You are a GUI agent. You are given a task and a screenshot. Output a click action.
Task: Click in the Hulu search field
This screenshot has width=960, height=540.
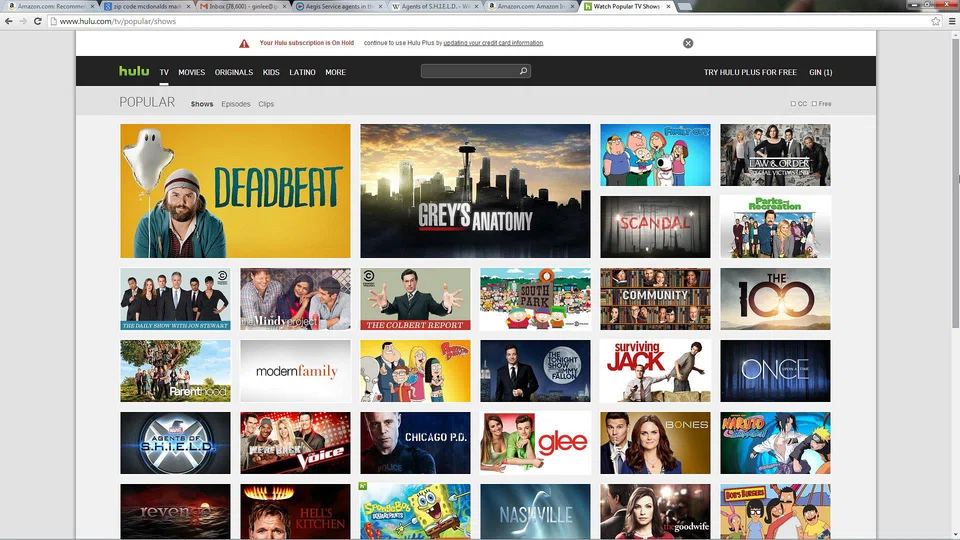tap(468, 72)
